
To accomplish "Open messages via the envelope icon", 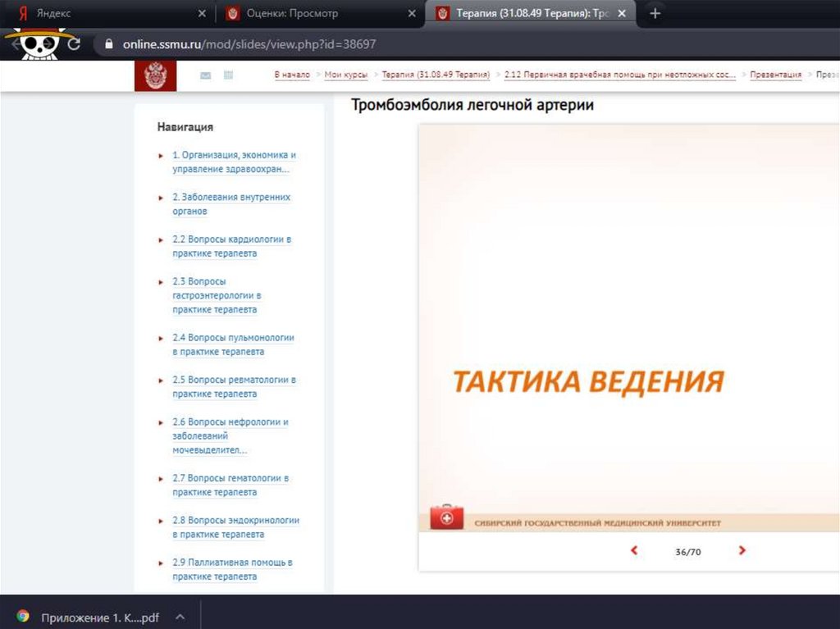I will click(x=205, y=75).
